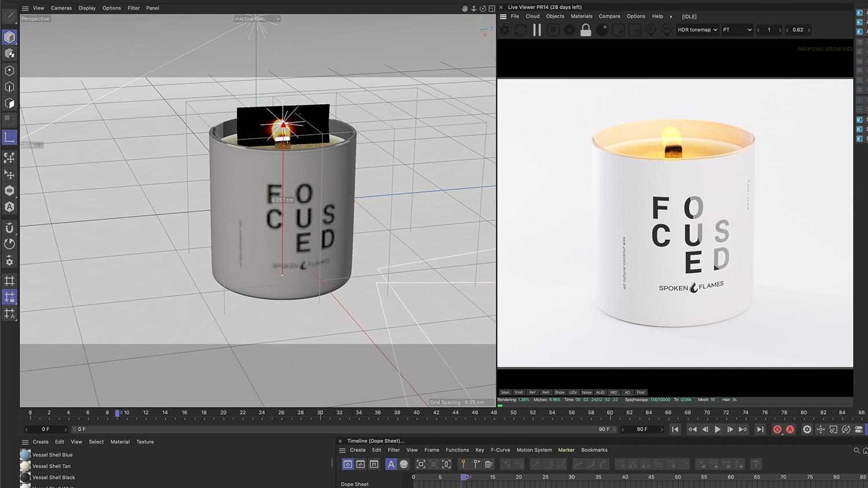The width and height of the screenshot is (868, 488).
Task: Toggle the clay mode sphere icon
Action: coord(602,30)
